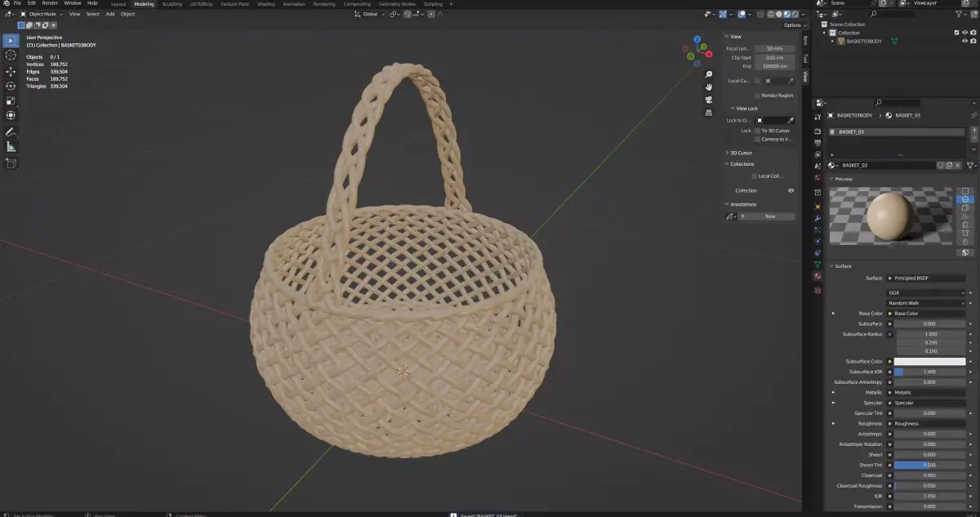Viewport: 980px width, 517px height.
Task: Open the Render menu
Action: click(x=50, y=3)
